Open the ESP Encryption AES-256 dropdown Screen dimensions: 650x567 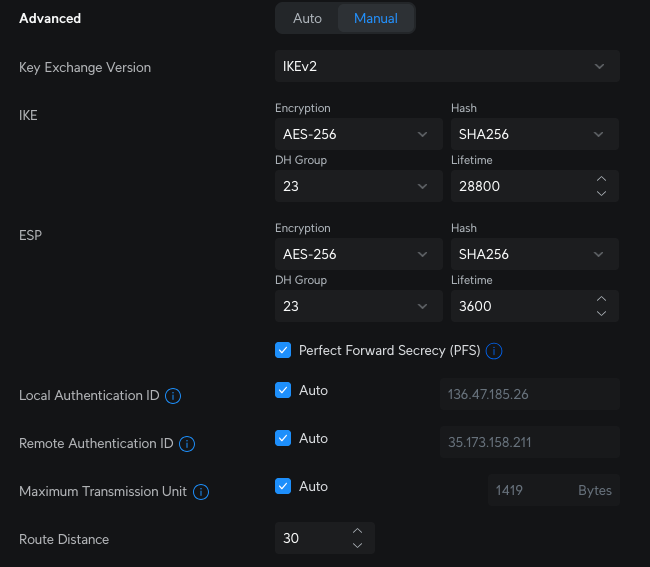point(359,254)
